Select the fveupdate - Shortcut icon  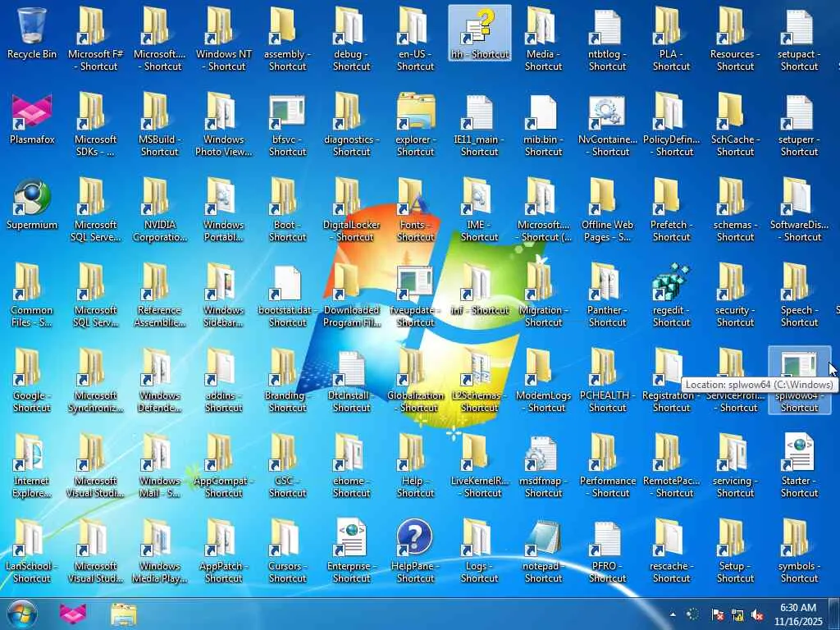coord(415,294)
